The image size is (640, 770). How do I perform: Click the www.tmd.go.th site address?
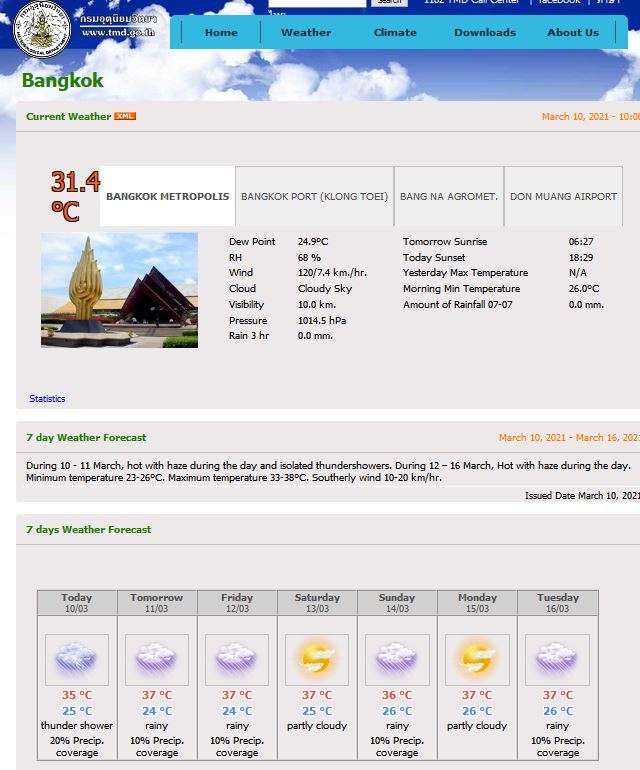[118, 32]
